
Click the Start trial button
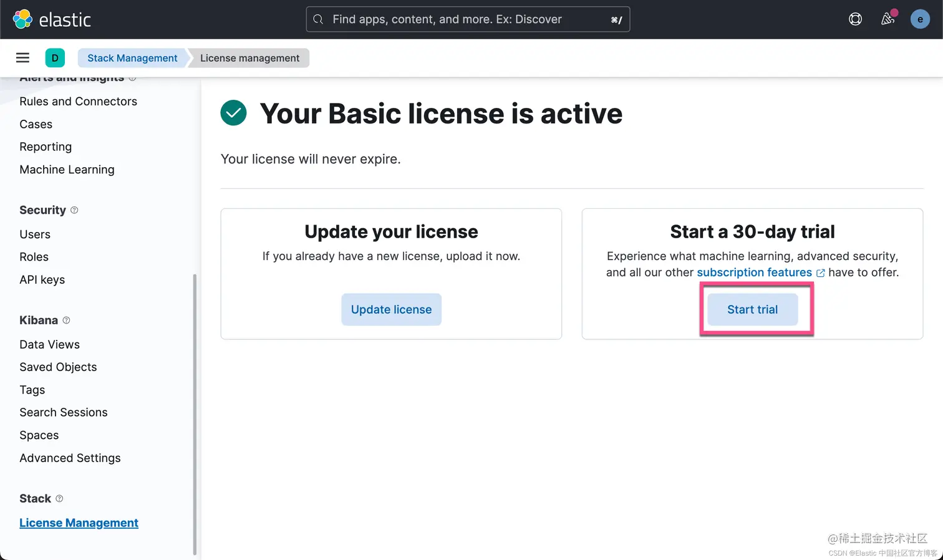(x=752, y=309)
